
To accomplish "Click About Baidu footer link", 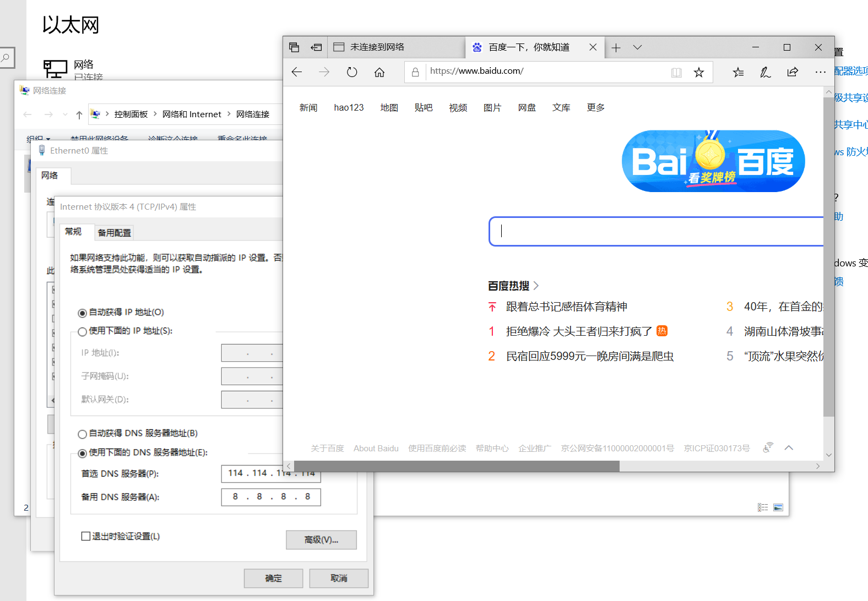I will [x=376, y=449].
